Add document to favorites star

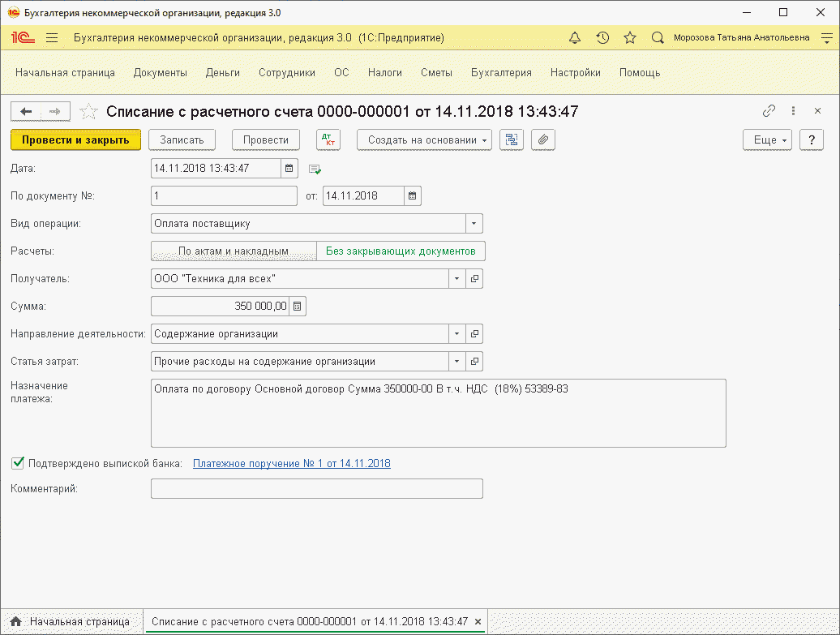(88, 111)
